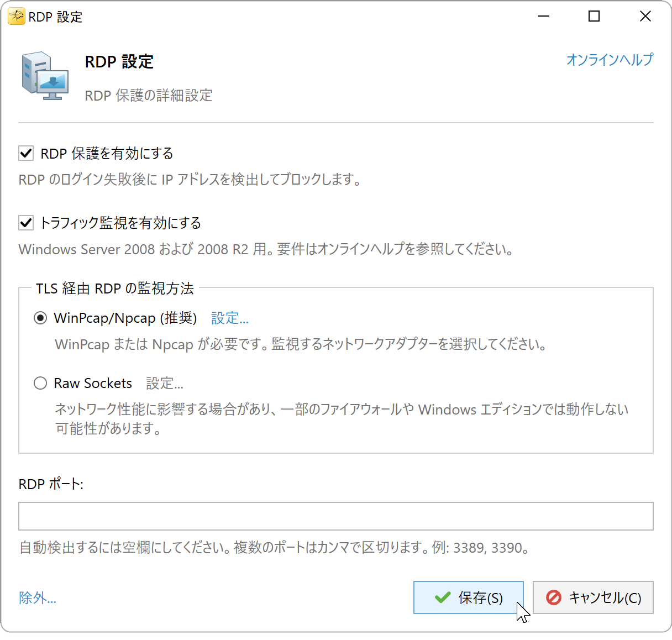Open the 除外... link
Image resolution: width=672 pixels, height=640 pixels.
[38, 598]
